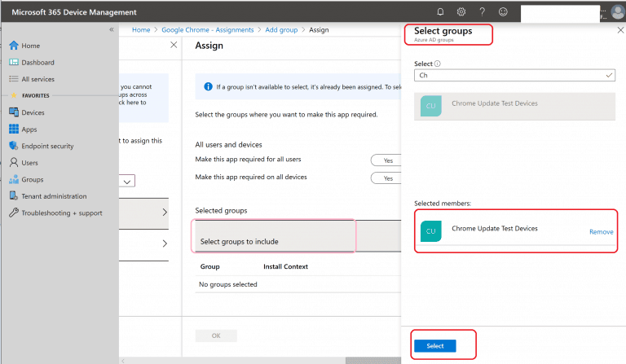Close the Select groups panel

point(620,30)
